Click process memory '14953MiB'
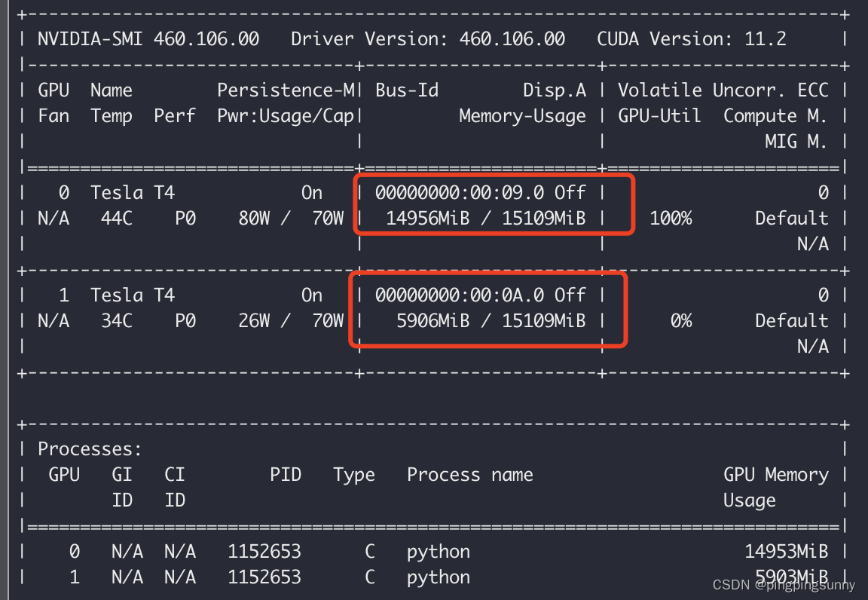The width and height of the screenshot is (868, 600). pyautogui.click(x=787, y=551)
